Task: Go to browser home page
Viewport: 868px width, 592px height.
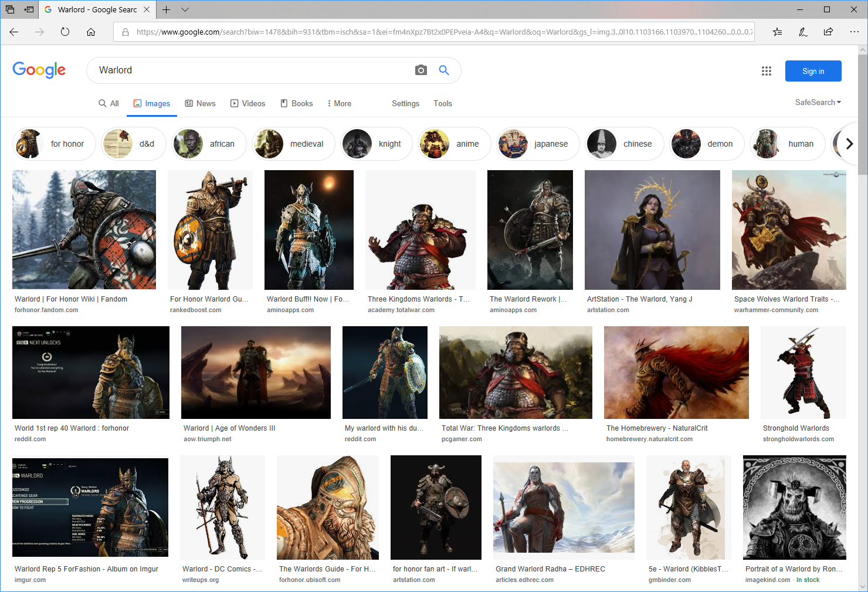Action: tap(91, 32)
